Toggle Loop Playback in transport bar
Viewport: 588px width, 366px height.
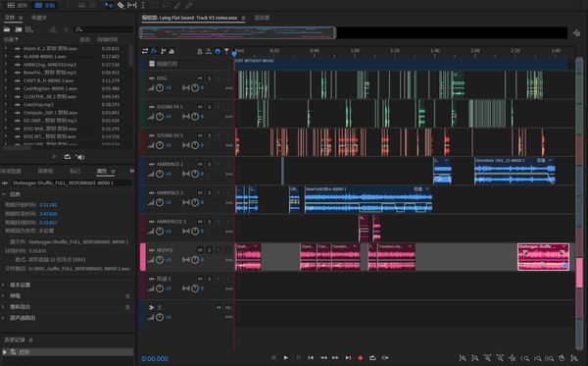[x=372, y=358]
